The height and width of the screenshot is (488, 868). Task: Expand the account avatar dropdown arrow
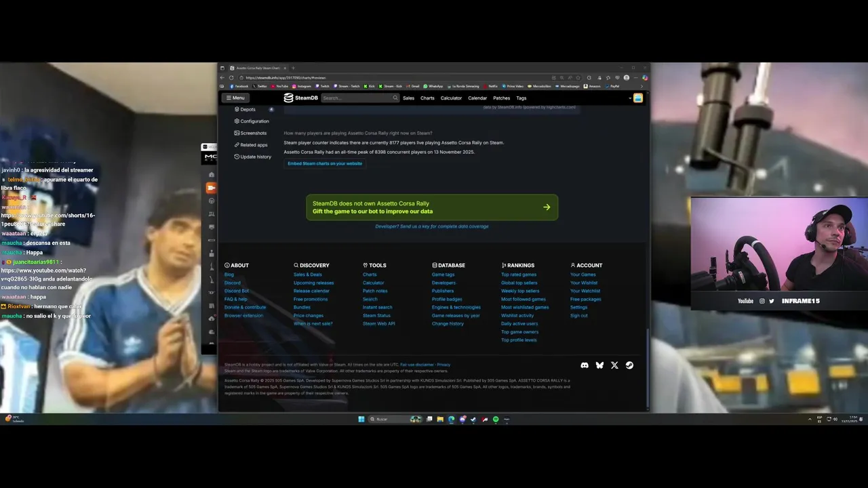(x=630, y=98)
